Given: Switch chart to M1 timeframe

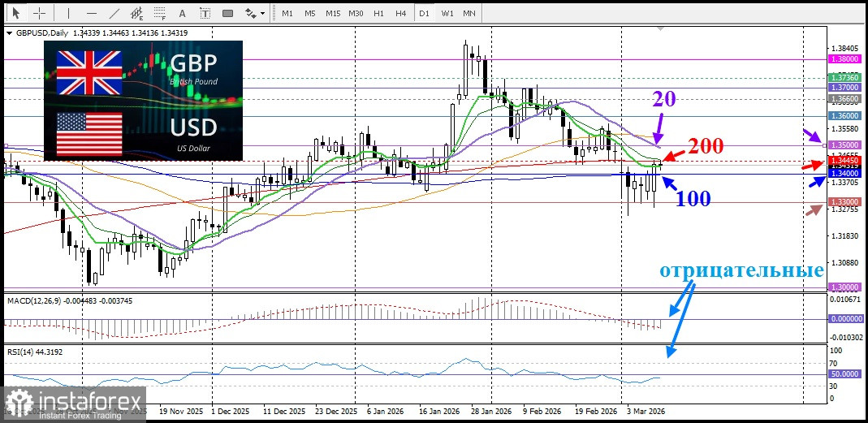Looking at the screenshot, I should coord(287,13).
